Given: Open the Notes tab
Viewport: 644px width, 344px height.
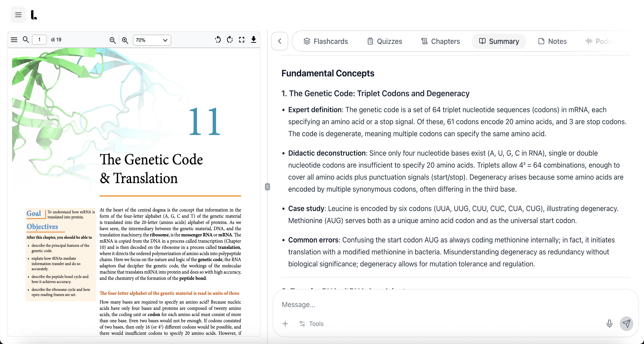Looking at the screenshot, I should pyautogui.click(x=552, y=41).
